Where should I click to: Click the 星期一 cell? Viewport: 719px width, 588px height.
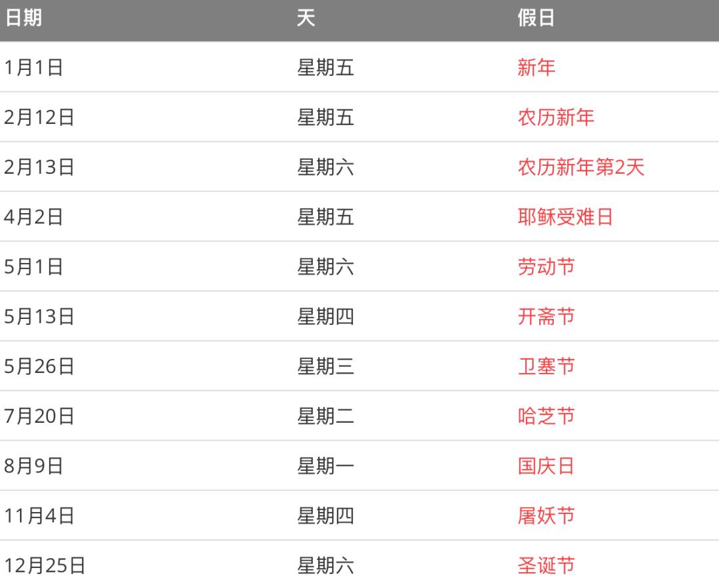point(326,465)
